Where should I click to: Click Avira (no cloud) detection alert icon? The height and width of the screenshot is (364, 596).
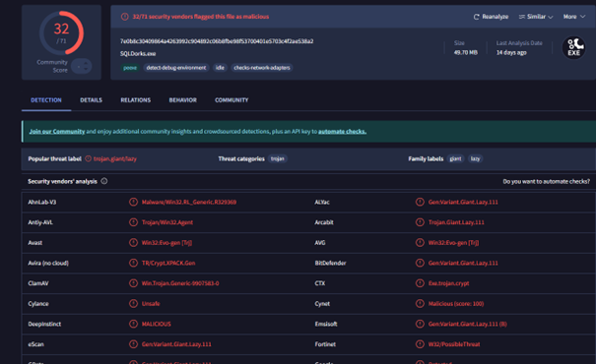click(133, 263)
